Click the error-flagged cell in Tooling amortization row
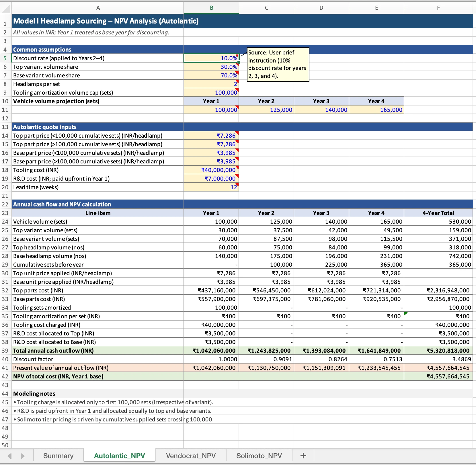Viewport: 476px width, 465px height. (x=438, y=316)
